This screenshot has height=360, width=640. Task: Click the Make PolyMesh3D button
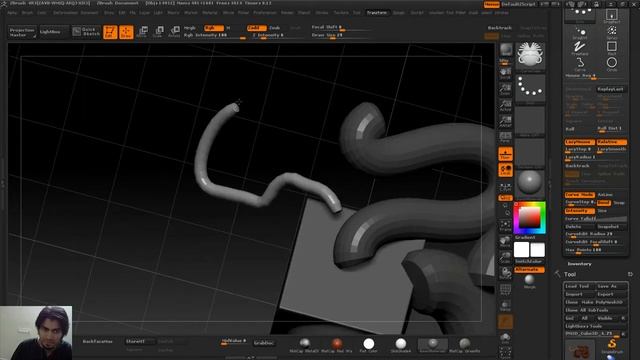coord(603,302)
